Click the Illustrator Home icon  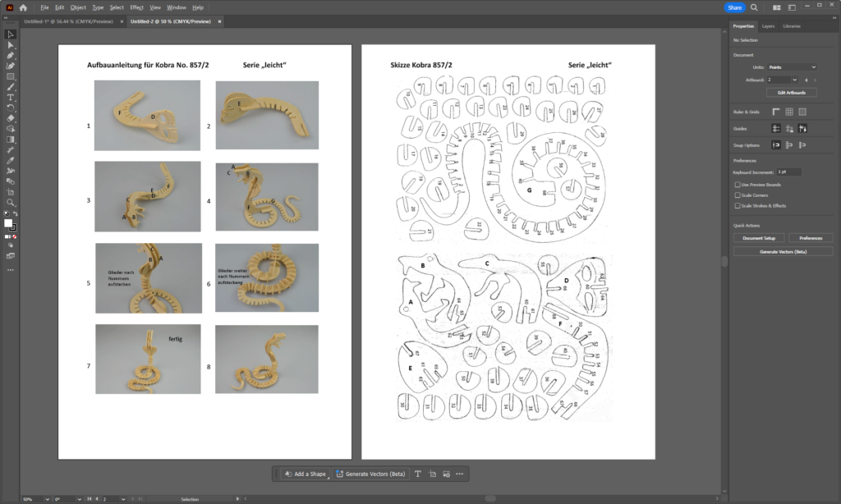(x=23, y=7)
